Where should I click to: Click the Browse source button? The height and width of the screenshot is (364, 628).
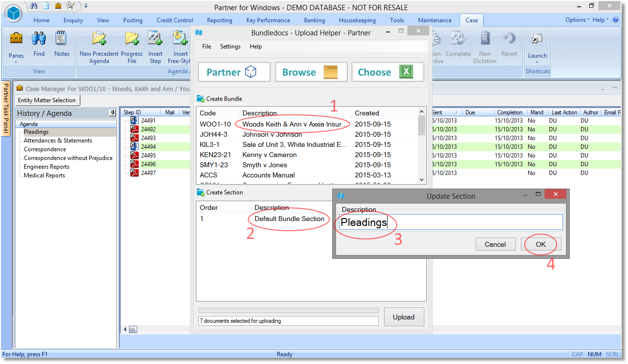click(311, 72)
